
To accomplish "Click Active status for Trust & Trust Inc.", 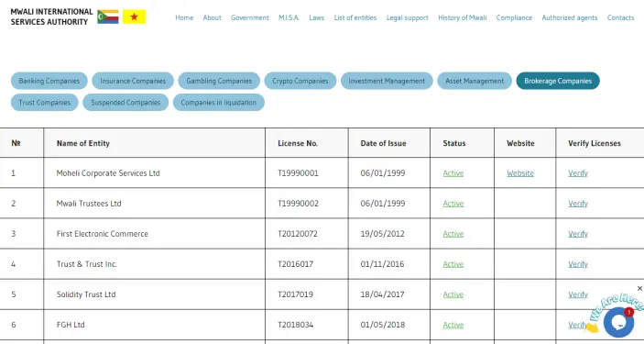I will point(453,264).
